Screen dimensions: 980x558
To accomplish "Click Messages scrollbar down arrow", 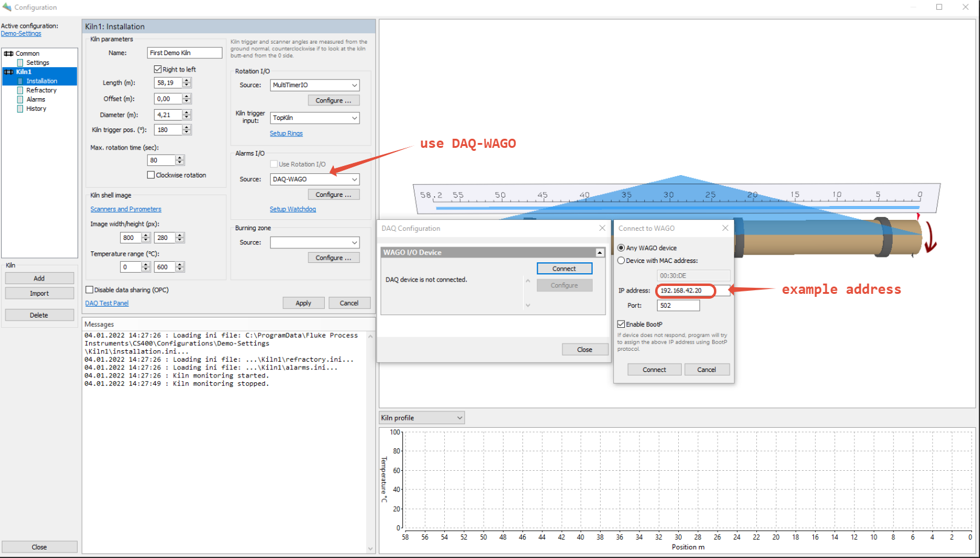I will [x=370, y=549].
